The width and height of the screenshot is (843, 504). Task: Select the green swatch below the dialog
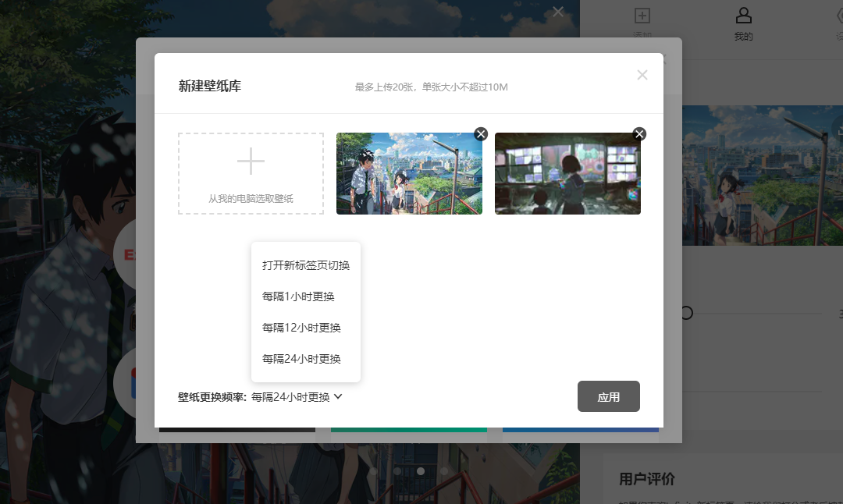(x=408, y=429)
